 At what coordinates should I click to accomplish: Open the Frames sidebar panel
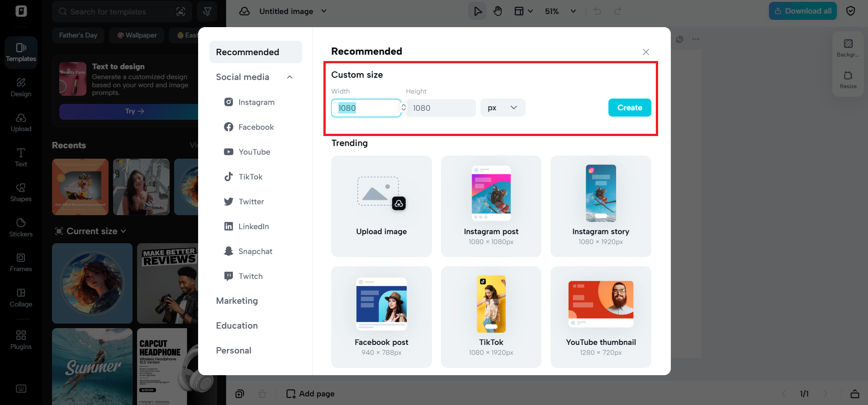tap(21, 263)
